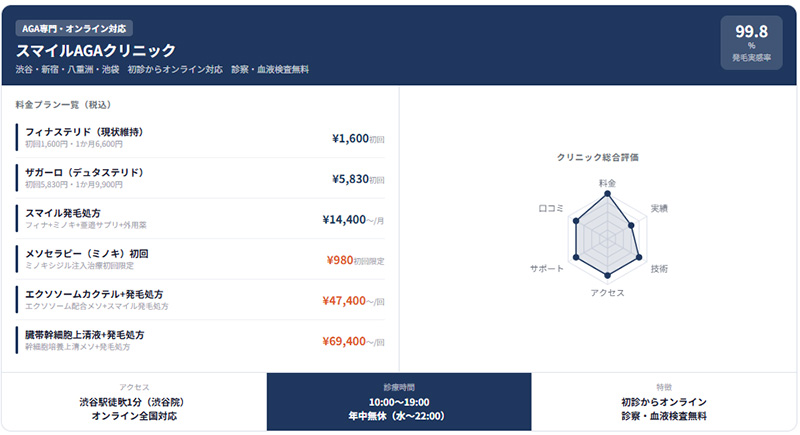The image size is (800, 435).
Task: Click the サポート axis label
Action: (547, 270)
